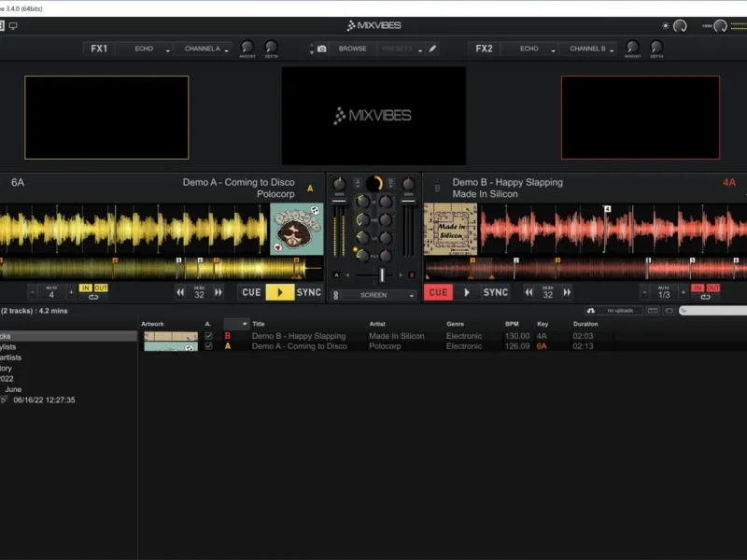This screenshot has height=560, width=747.
Task: Toggle the checkbox for Demo B - Happy Slapping
Action: 208,336
